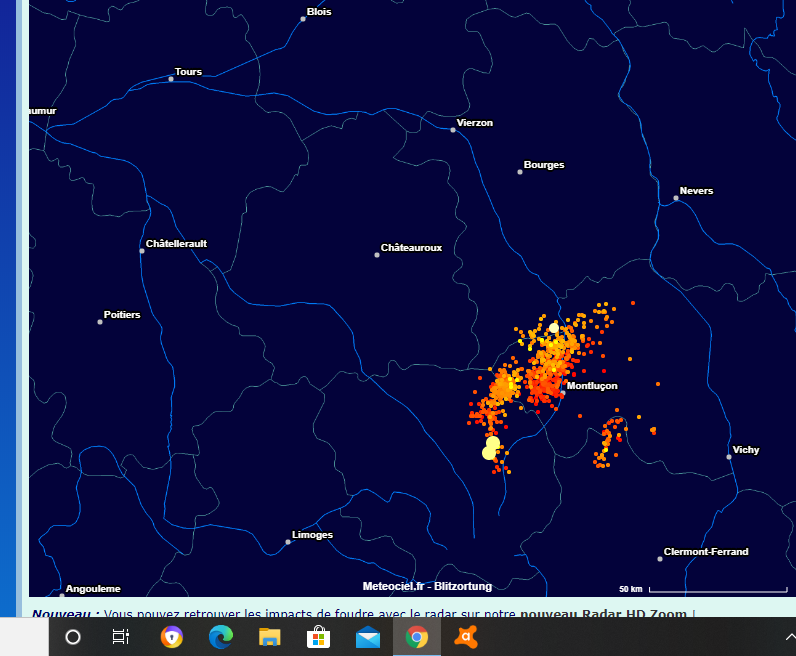Launch the purple padlock app in taskbar
Image resolution: width=796 pixels, height=656 pixels.
tap(172, 637)
